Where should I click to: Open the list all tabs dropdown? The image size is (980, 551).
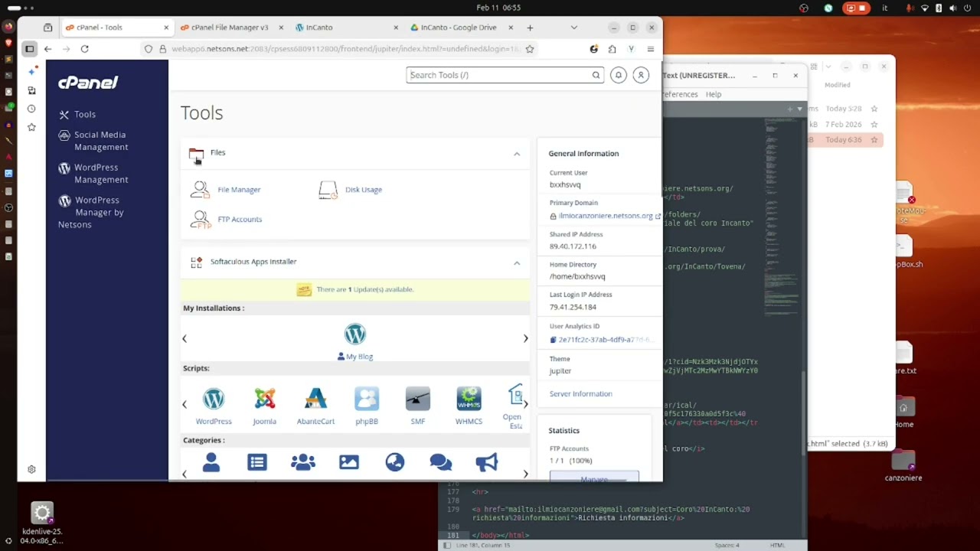(574, 28)
